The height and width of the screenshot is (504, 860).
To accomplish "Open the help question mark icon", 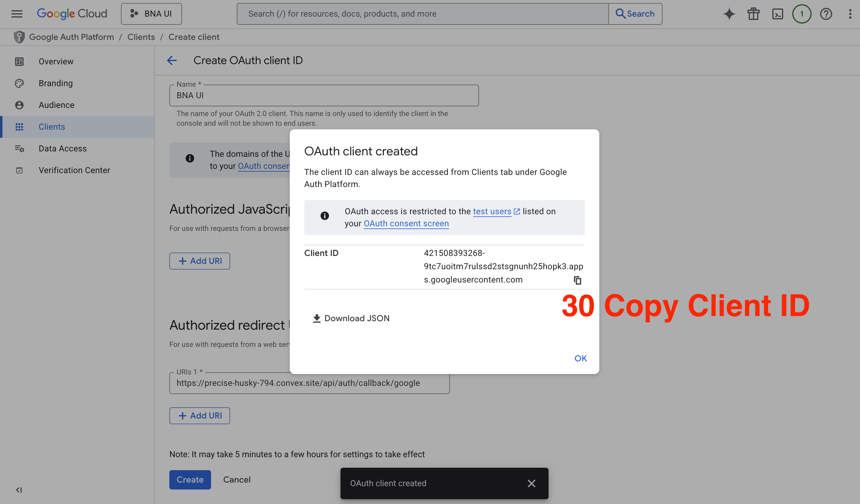I will (x=826, y=14).
